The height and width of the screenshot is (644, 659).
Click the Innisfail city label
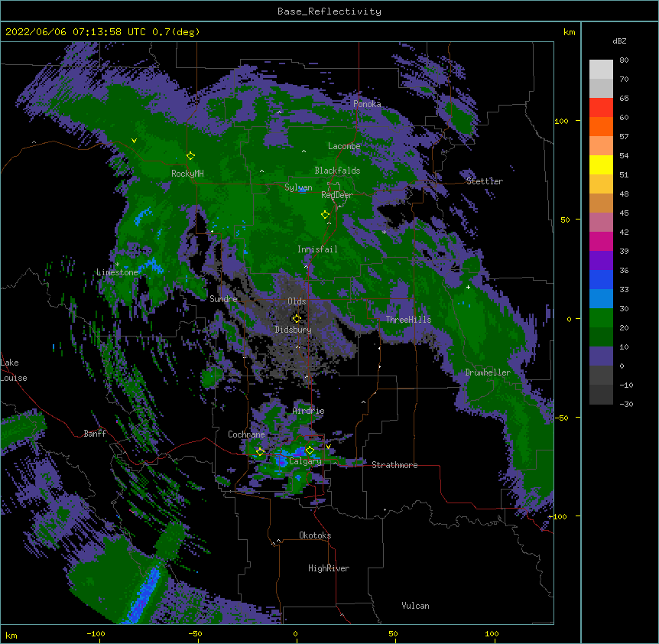[317, 249]
